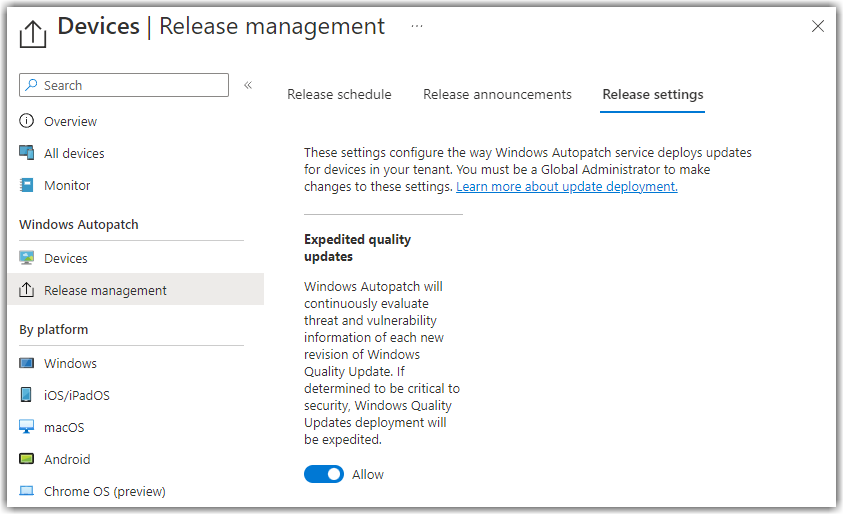Open Learn more about update deployment link
The image size is (844, 515).
[567, 187]
